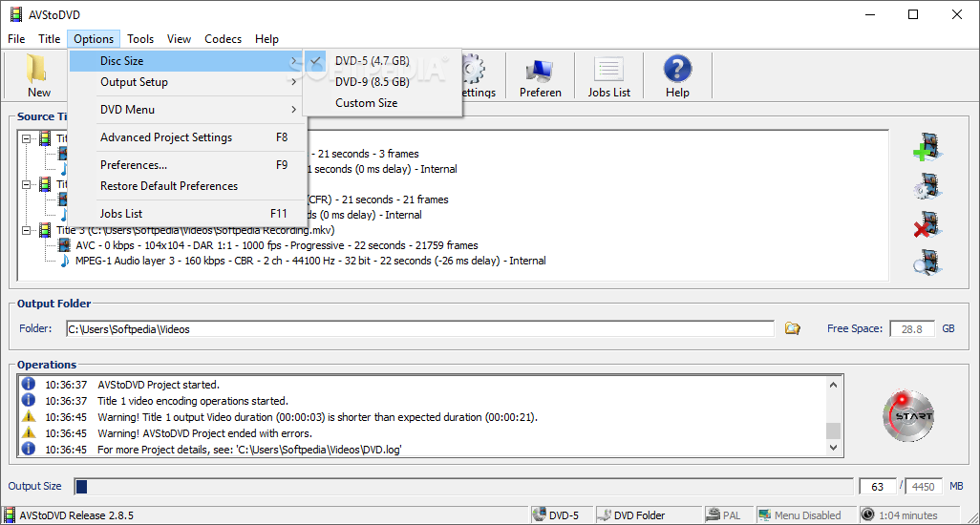980x525 pixels.
Task: Click the Settings gear toolbar icon
Action: pyautogui.click(x=473, y=69)
